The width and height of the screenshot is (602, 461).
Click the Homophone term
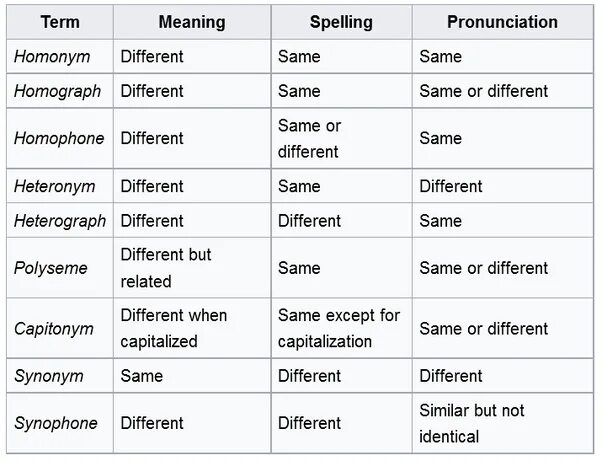pos(58,139)
